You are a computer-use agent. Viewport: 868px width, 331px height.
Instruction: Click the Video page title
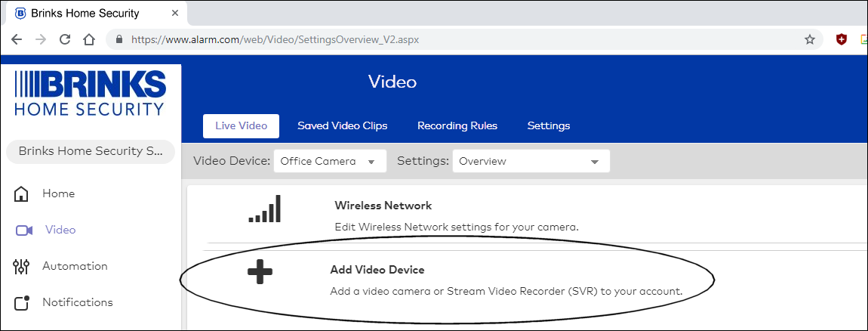click(x=392, y=82)
